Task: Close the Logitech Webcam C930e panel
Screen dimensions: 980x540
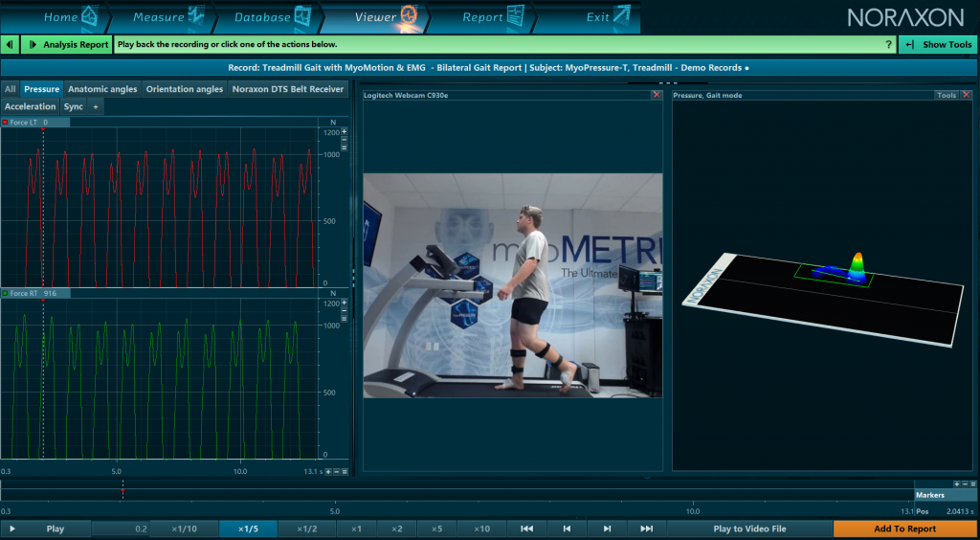Action: pyautogui.click(x=657, y=95)
